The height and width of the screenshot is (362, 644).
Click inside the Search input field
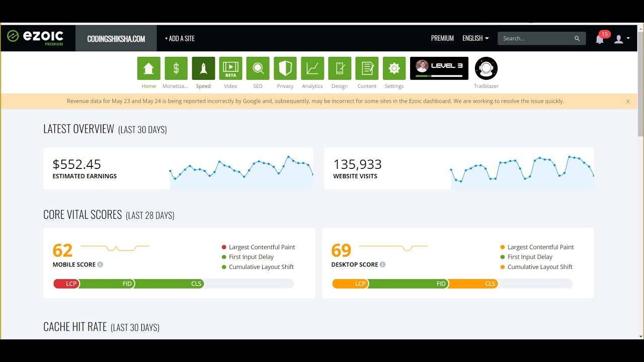click(536, 38)
